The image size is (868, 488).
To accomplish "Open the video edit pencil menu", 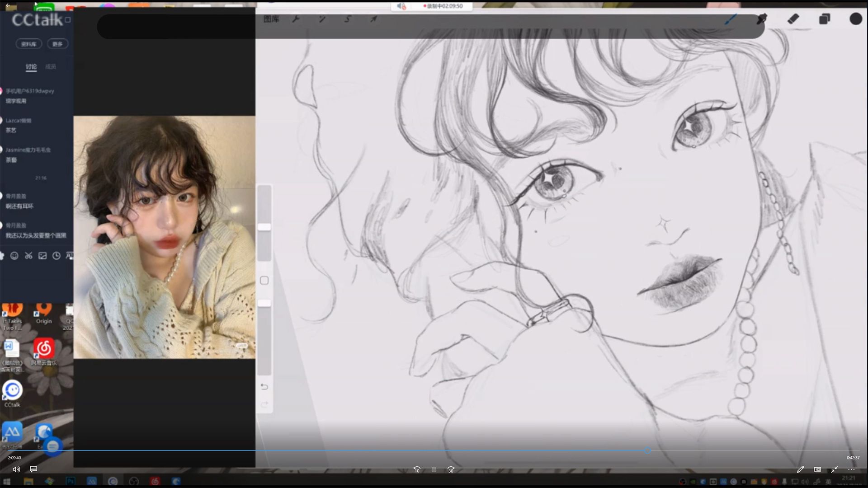I will click(x=800, y=469).
